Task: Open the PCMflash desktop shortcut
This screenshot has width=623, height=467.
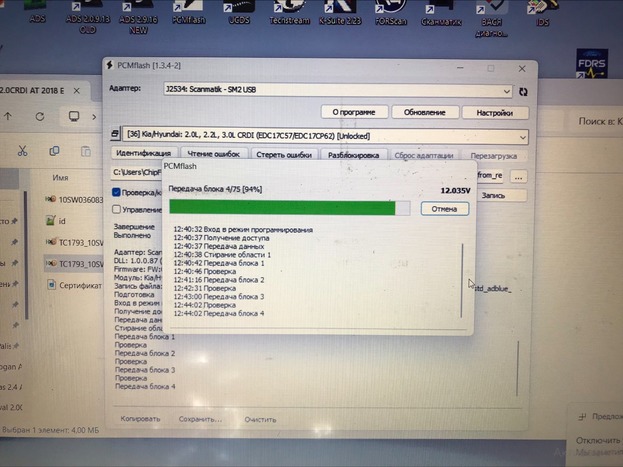Action: [x=183, y=11]
